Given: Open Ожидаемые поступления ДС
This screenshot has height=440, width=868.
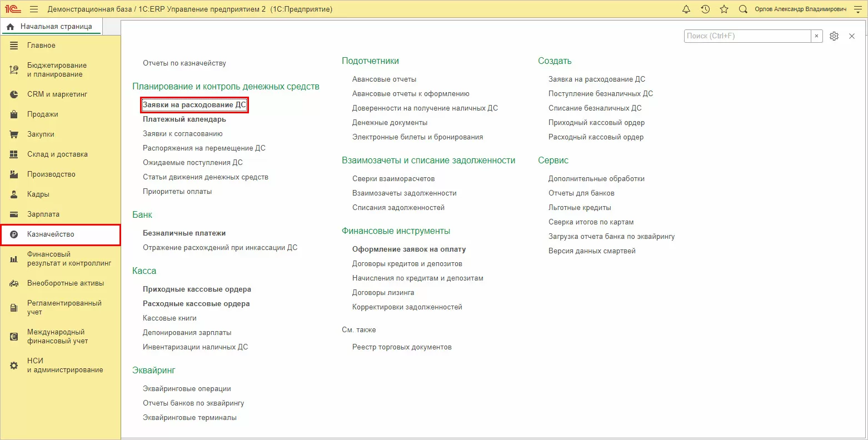Looking at the screenshot, I should 193,163.
